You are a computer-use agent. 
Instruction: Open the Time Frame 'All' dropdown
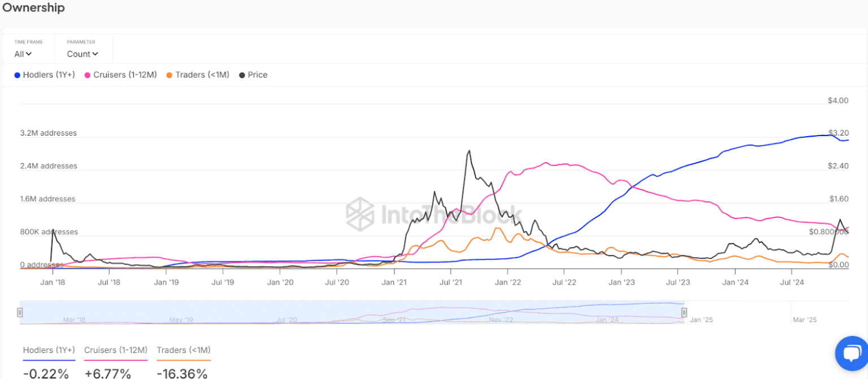coord(23,54)
